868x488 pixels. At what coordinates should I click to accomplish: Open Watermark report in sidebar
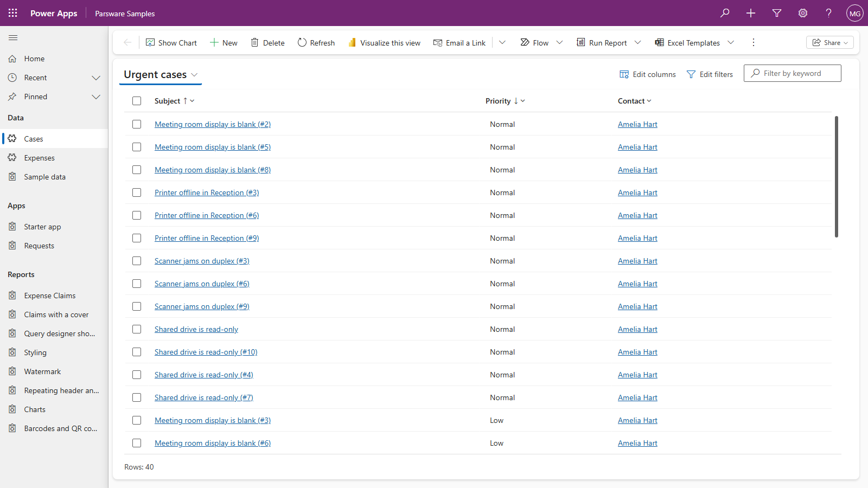point(54,371)
